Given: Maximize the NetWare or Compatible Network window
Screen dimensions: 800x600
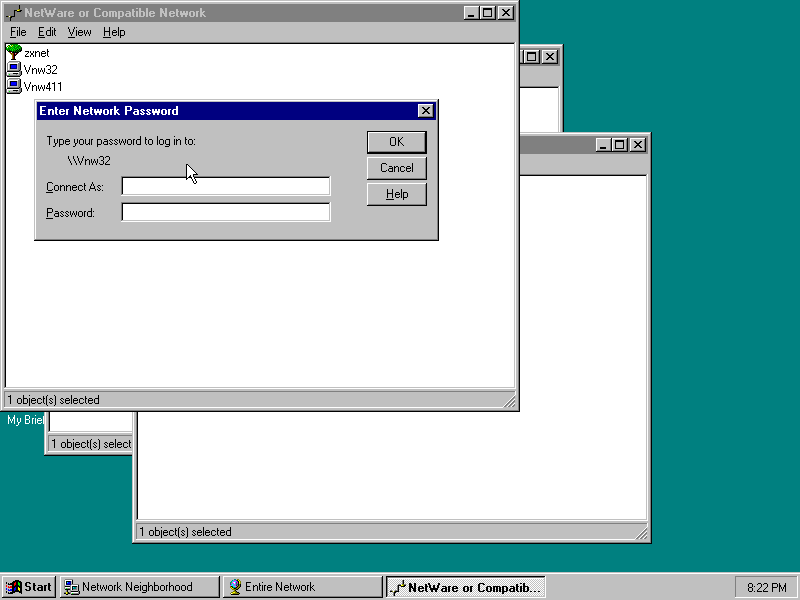Looking at the screenshot, I should coord(487,13).
